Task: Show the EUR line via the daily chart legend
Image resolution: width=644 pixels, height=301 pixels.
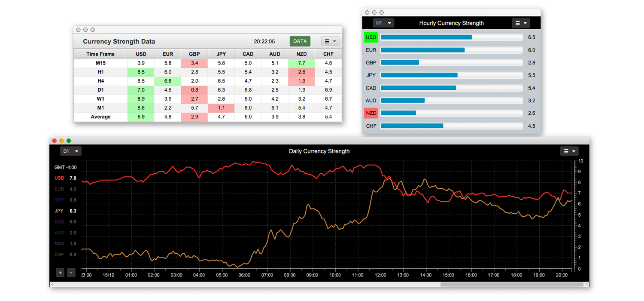Action: pyautogui.click(x=59, y=189)
